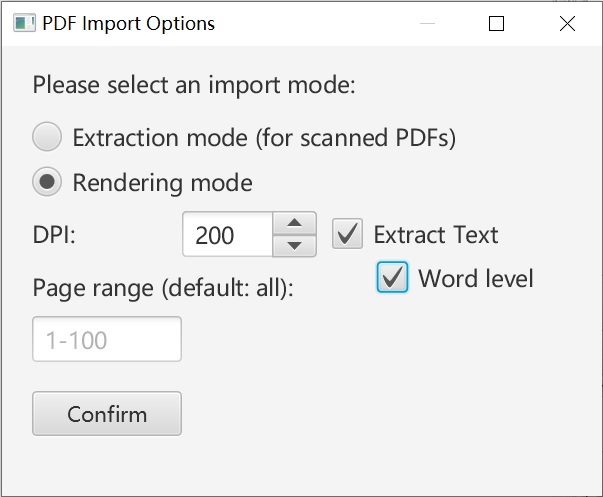Uncheck the Word level checkbox

pyautogui.click(x=392, y=277)
